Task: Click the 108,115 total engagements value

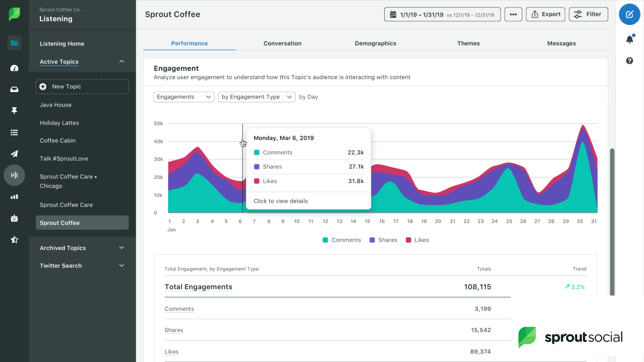Action: click(x=477, y=287)
